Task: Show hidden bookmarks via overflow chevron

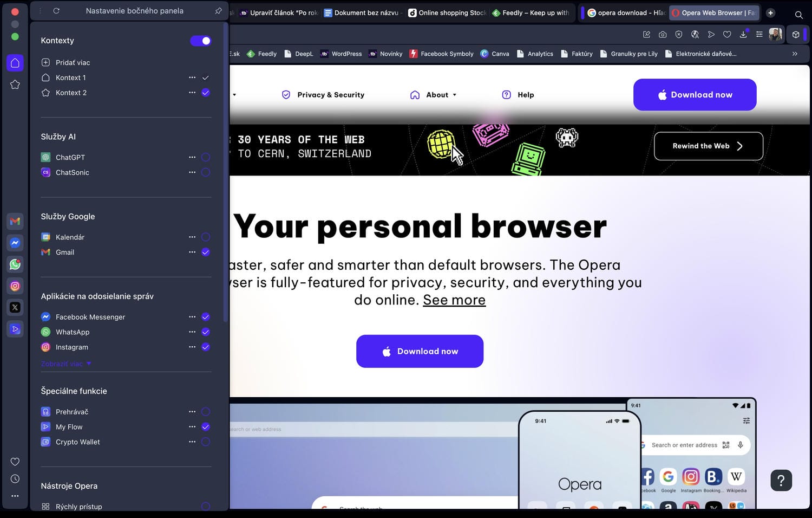Action: coord(795,54)
